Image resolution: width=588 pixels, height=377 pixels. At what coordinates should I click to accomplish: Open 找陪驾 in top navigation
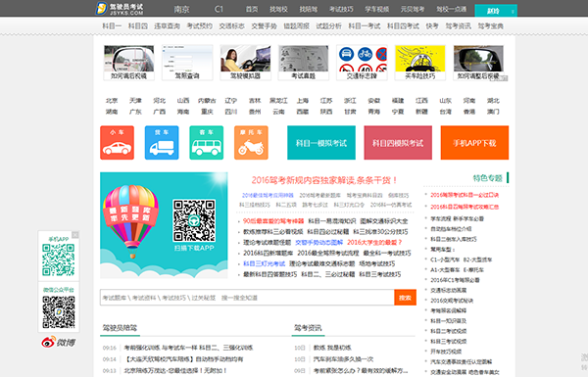click(309, 10)
